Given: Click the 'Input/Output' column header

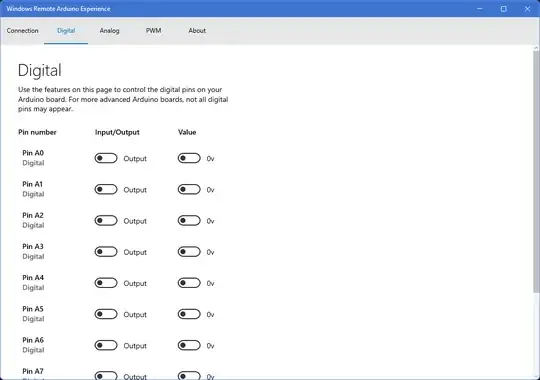Looking at the screenshot, I should [x=117, y=132].
